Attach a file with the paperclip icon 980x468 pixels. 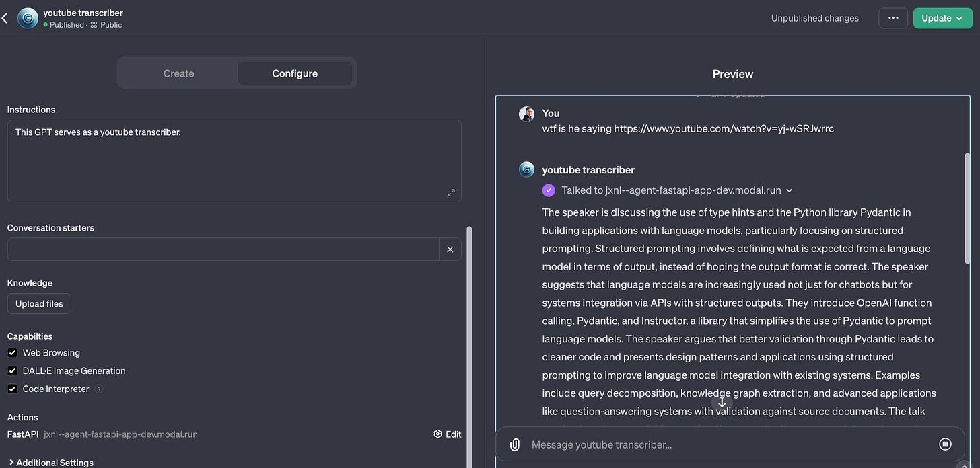click(515, 444)
